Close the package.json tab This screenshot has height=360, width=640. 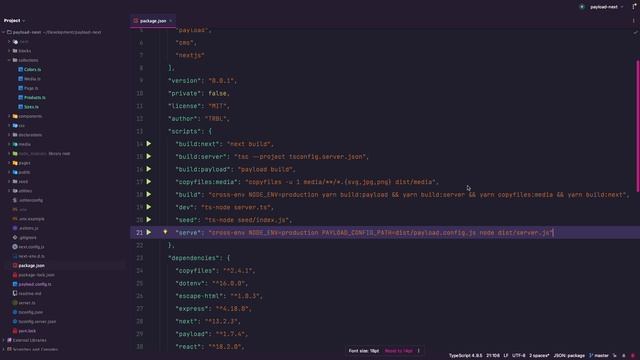tap(171, 21)
